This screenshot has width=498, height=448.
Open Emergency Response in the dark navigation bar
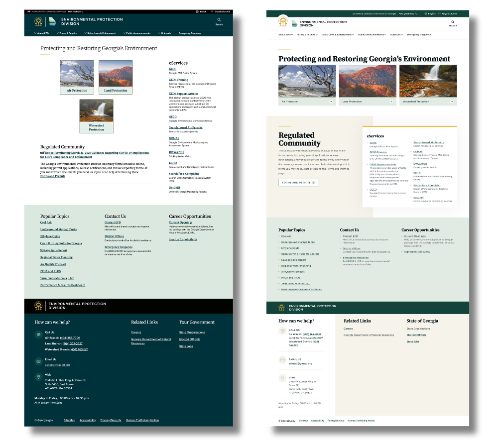pyautogui.click(x=190, y=33)
